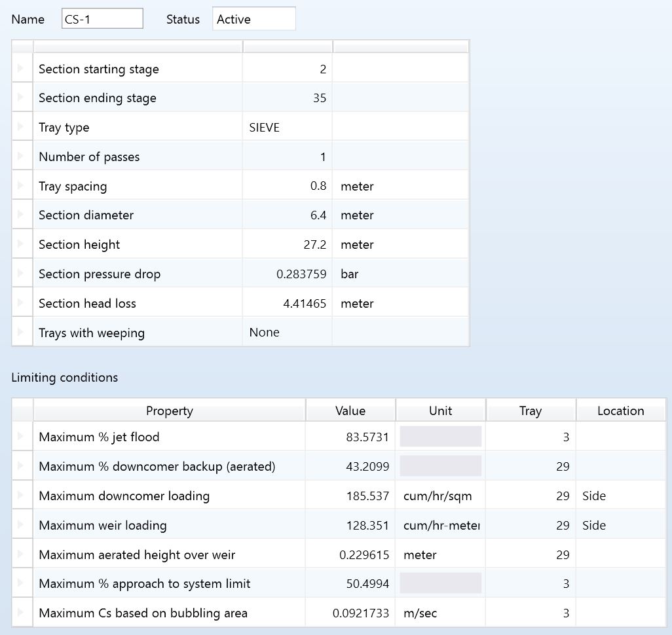Click row arrow beside Number of passes
The height and width of the screenshot is (635, 672).
point(22,156)
